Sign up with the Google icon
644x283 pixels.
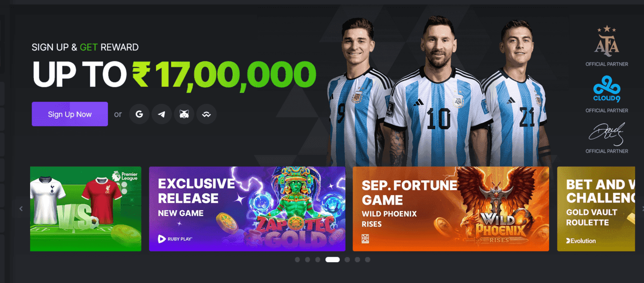click(139, 114)
